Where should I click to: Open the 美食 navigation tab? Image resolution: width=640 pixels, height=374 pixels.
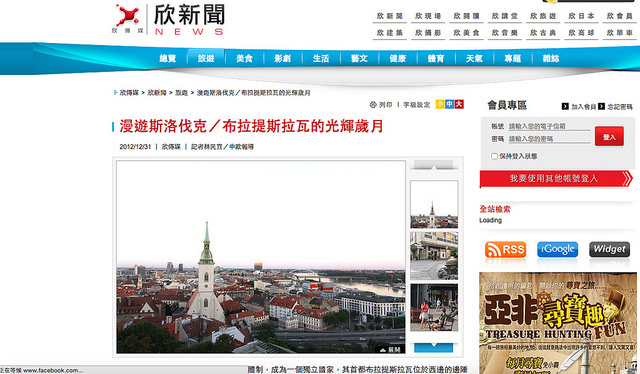point(244,58)
